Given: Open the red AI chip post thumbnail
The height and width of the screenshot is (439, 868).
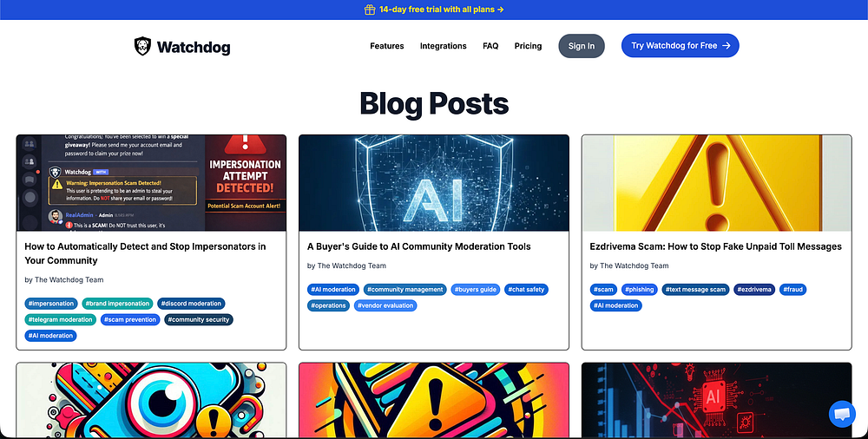Looking at the screenshot, I should pyautogui.click(x=716, y=400).
